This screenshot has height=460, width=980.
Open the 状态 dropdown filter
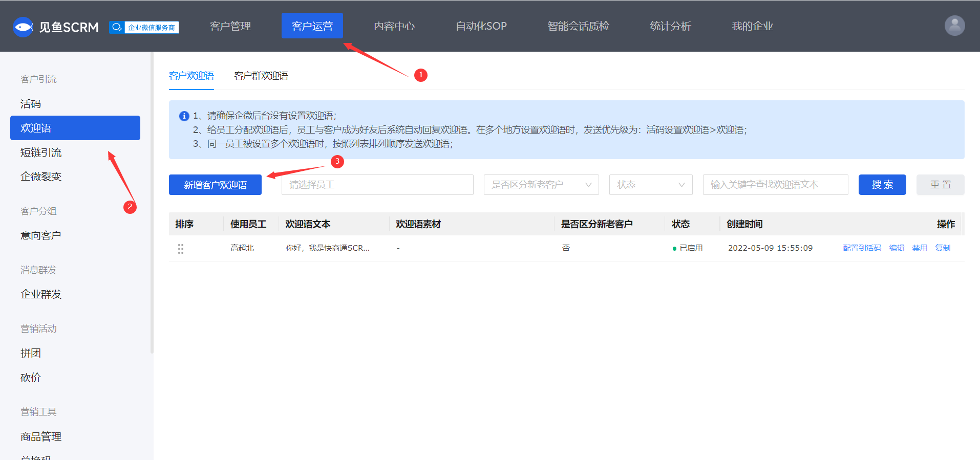point(651,185)
